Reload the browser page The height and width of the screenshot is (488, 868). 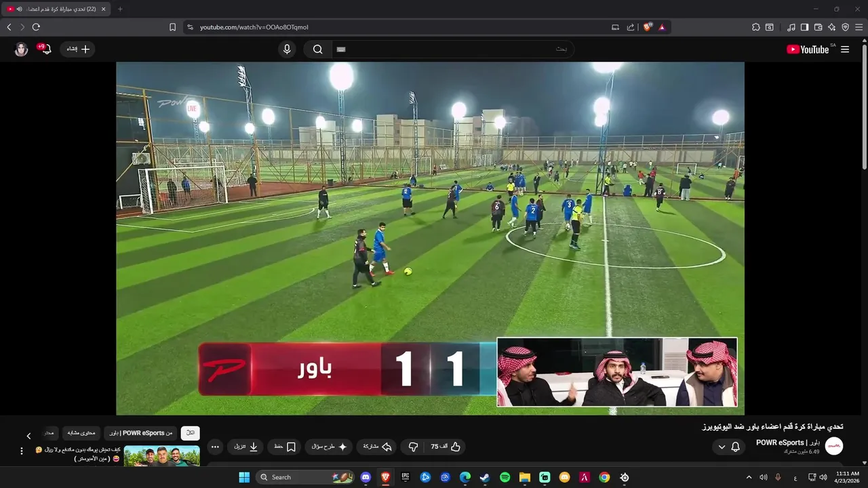click(x=36, y=27)
